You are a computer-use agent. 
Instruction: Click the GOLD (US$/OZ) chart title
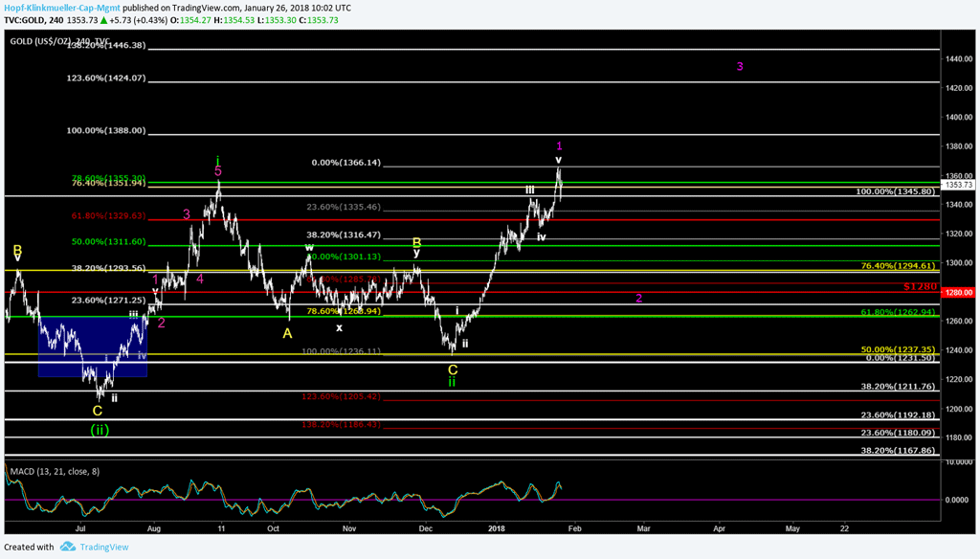(44, 42)
